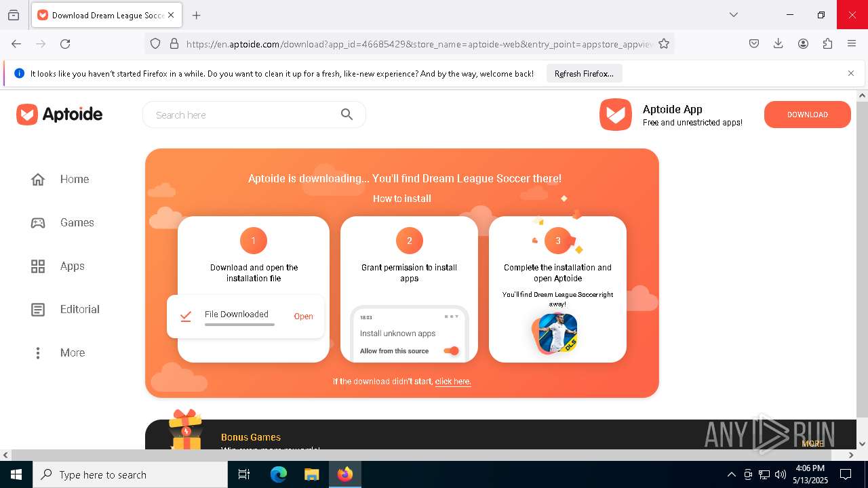Image resolution: width=868 pixels, height=488 pixels.
Task: View site security padlock information
Action: [174, 43]
